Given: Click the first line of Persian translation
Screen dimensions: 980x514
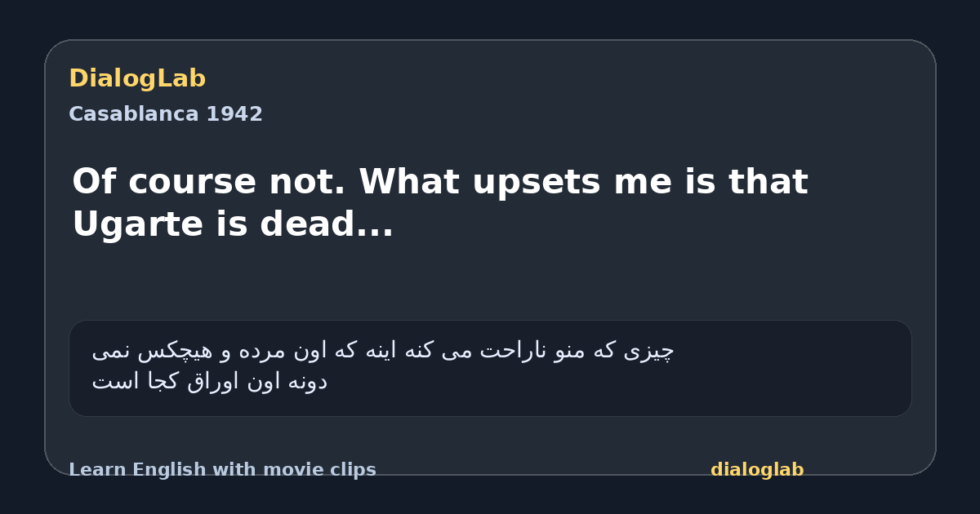Looking at the screenshot, I should tap(383, 352).
